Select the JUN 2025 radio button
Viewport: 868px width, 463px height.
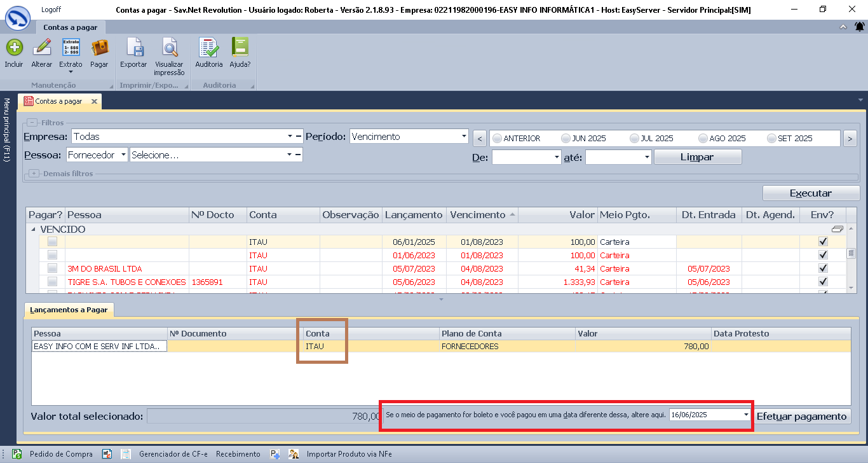[566, 138]
